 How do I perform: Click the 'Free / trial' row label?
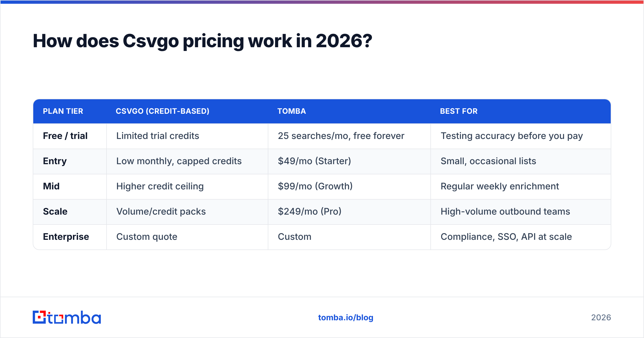pyautogui.click(x=65, y=136)
